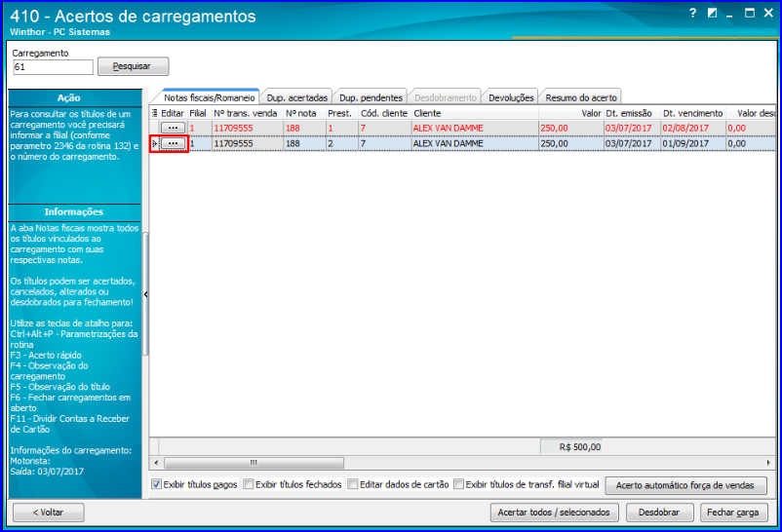Viewport: 782px width, 532px height.
Task: Open grid column options icon beside Editar
Action: [x=155, y=113]
